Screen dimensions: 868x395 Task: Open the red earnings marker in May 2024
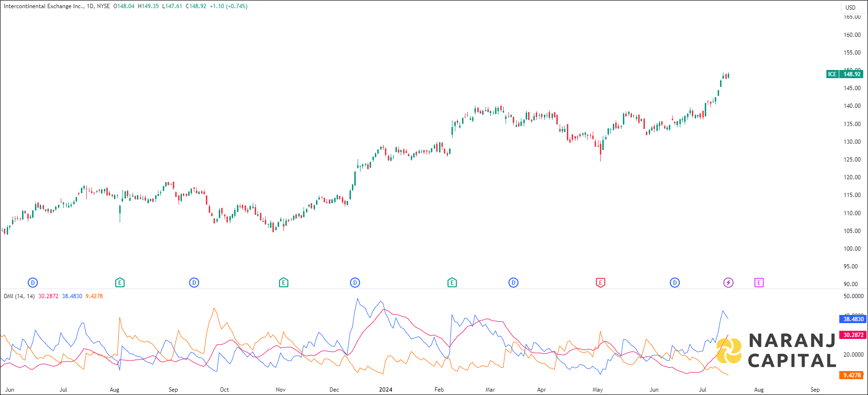click(600, 283)
